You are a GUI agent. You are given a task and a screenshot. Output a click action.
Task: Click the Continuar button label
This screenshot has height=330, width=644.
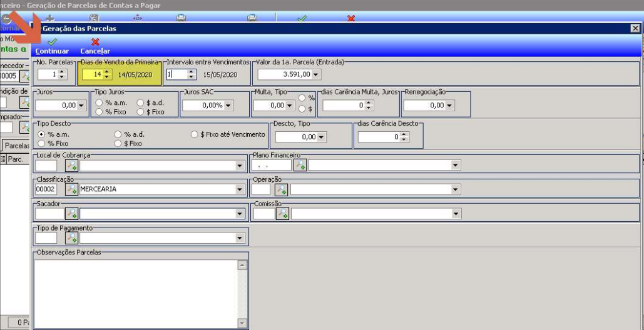(52, 51)
